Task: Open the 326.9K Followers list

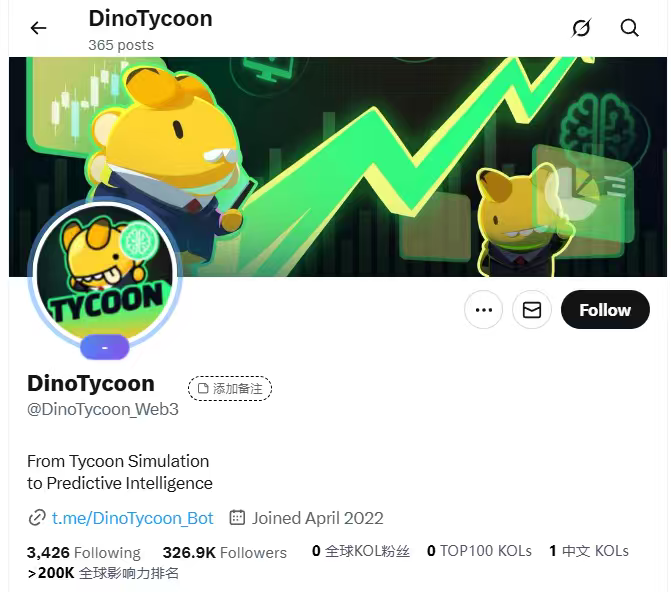Action: [x=225, y=553]
